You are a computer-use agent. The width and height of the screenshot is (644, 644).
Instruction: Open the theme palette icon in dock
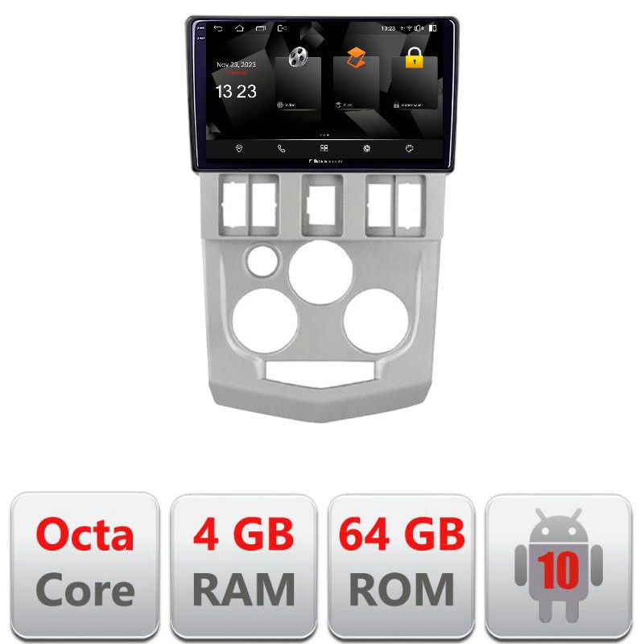(409, 148)
